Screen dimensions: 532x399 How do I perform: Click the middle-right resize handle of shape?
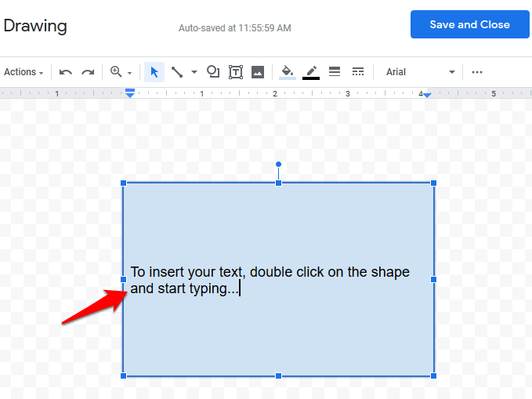click(x=433, y=280)
